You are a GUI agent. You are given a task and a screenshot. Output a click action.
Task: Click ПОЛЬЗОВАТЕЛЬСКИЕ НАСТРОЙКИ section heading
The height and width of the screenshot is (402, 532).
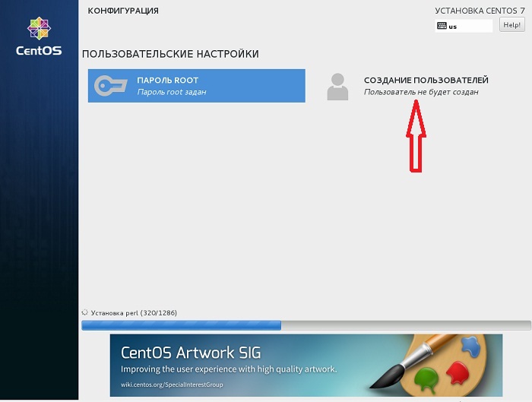170,54
